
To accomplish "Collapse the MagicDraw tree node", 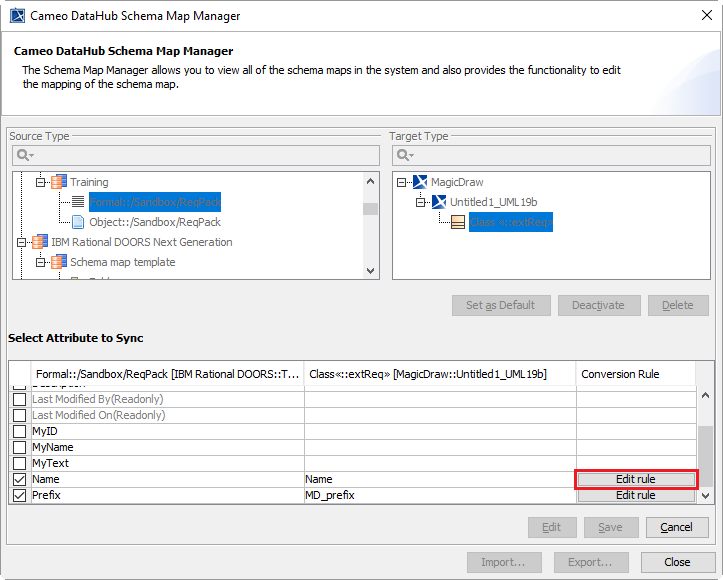I will click(x=402, y=183).
